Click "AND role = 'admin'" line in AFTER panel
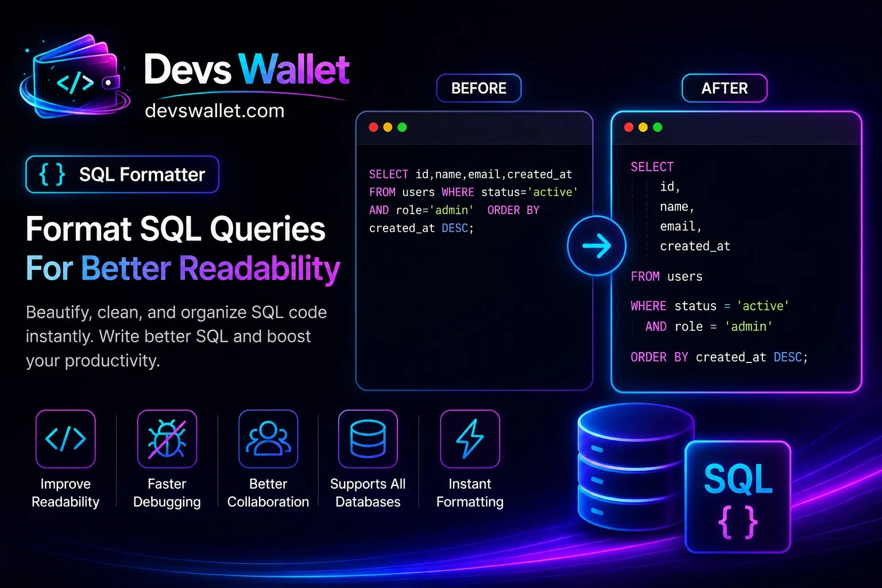The width and height of the screenshot is (882, 588). point(709,326)
